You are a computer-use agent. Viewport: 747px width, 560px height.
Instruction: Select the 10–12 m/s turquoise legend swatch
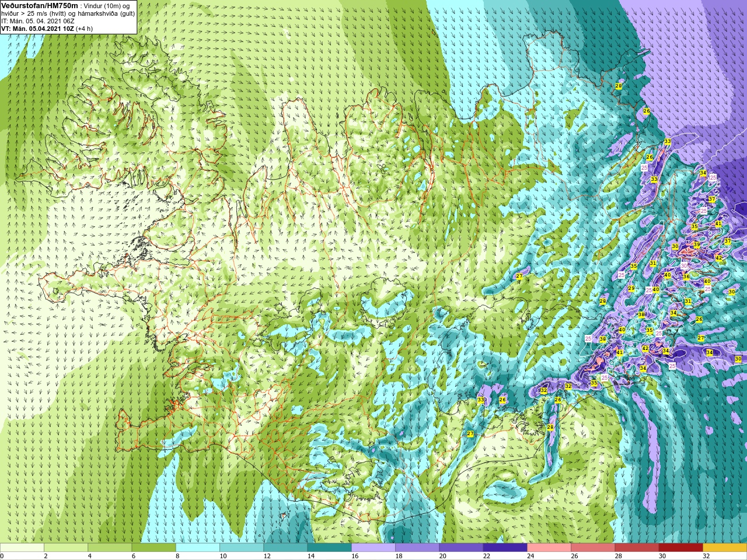(242, 548)
